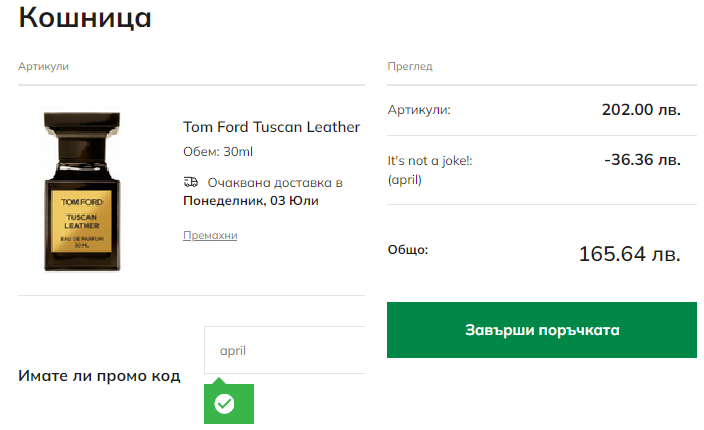Screen dimensions: 704x430
Task: Click the 165.64 лв. total amount
Action: tap(629, 254)
